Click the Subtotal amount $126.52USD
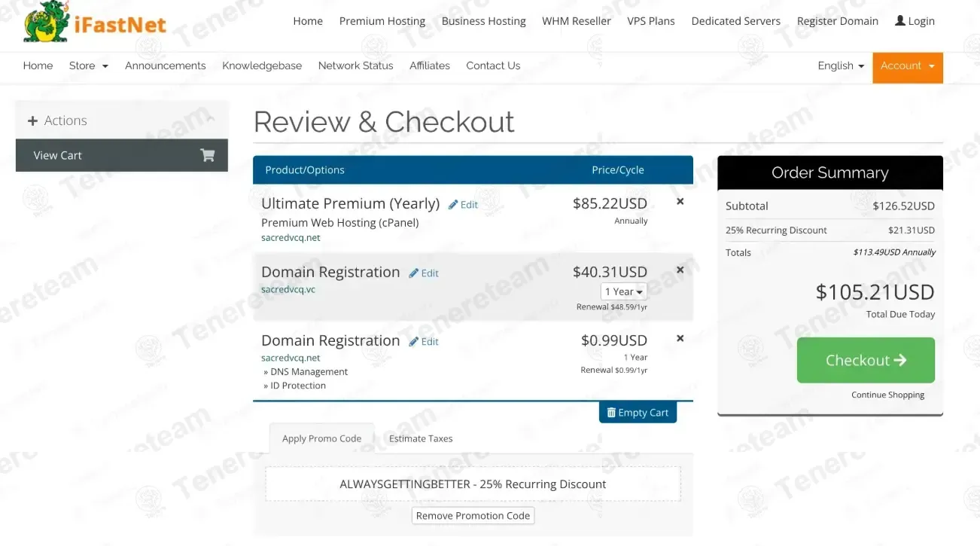Image resolution: width=980 pixels, height=546 pixels. click(x=904, y=206)
